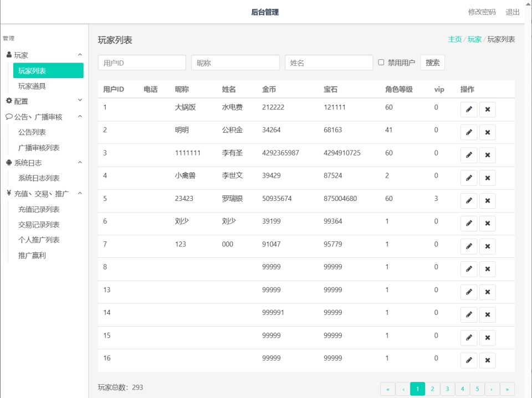The width and height of the screenshot is (532, 398).
Task: Edit user 2 明明 pencil icon
Action: click(x=469, y=132)
